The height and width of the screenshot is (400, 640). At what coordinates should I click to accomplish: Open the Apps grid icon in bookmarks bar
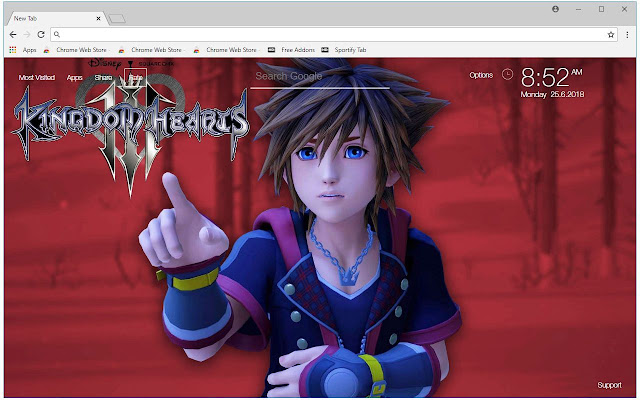(13, 50)
